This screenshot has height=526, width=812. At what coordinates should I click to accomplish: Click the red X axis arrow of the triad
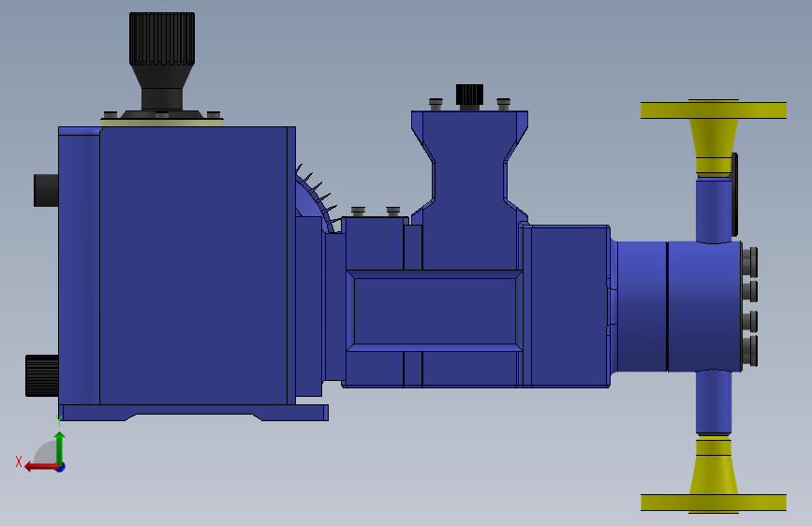pyautogui.click(x=40, y=467)
